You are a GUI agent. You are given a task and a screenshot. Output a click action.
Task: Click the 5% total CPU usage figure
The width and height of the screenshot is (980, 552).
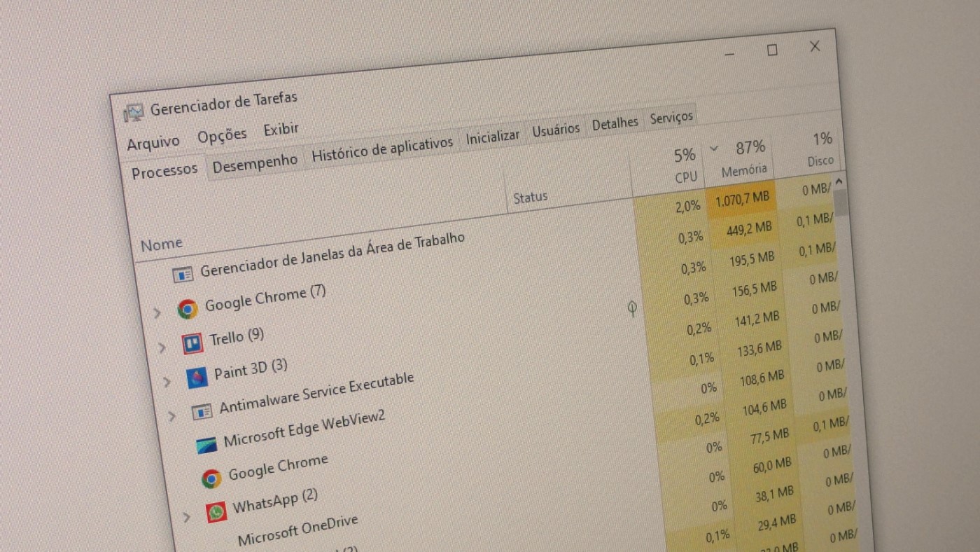685,155
